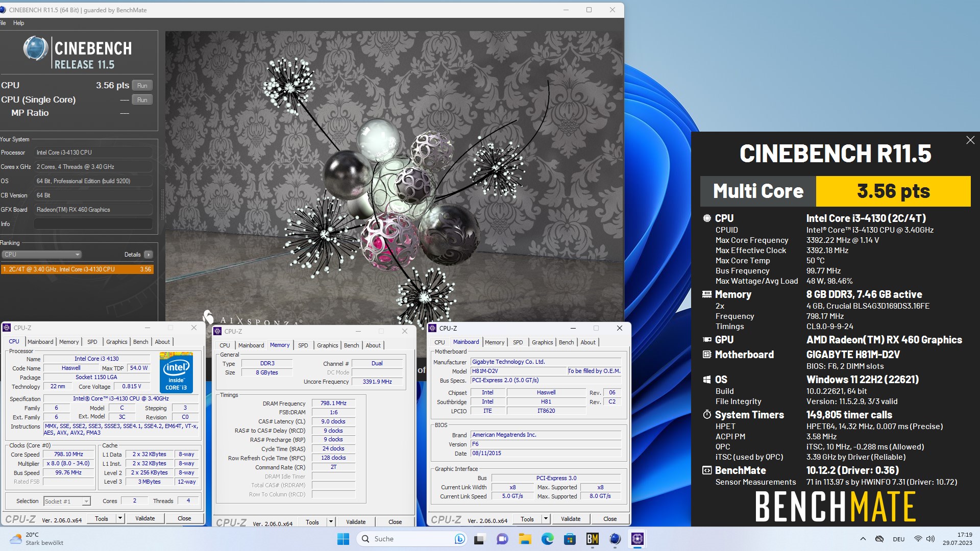
Task: Click the Ranking Details arrow button
Action: [x=148, y=255]
